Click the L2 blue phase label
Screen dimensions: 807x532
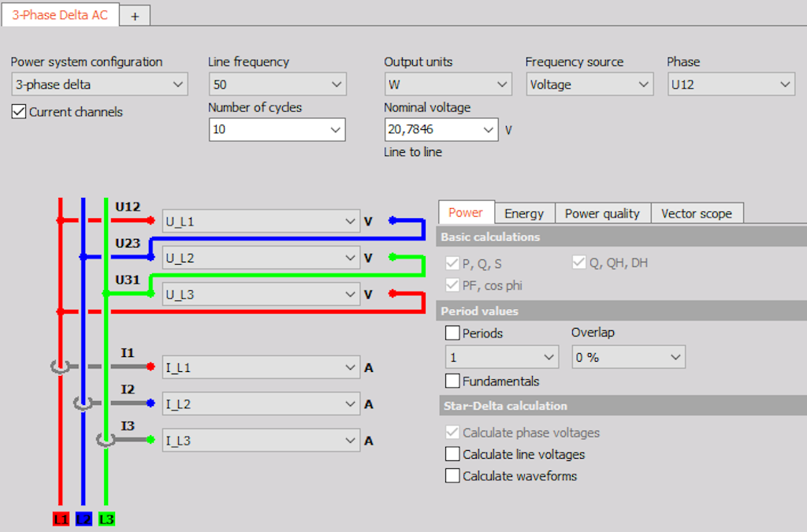point(84,519)
